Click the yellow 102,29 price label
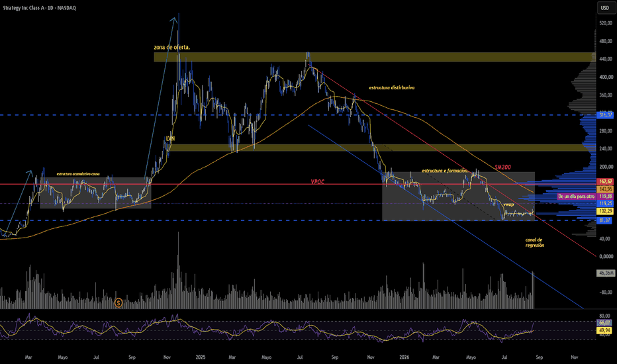617x364 pixels. coord(605,211)
